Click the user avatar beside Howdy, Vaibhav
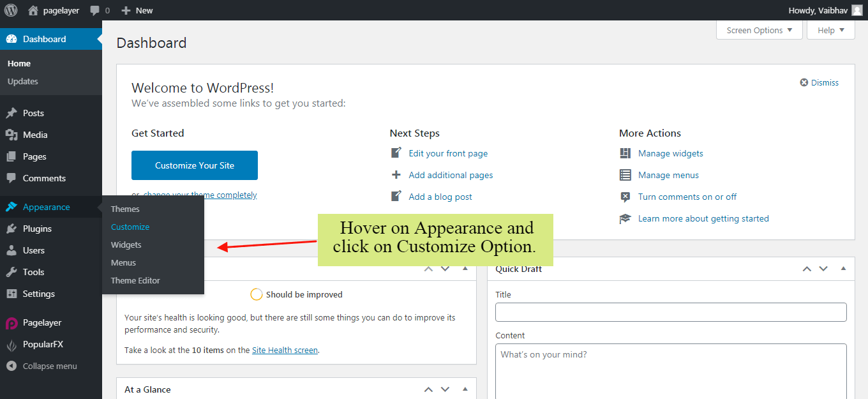868x399 pixels. pyautogui.click(x=857, y=10)
